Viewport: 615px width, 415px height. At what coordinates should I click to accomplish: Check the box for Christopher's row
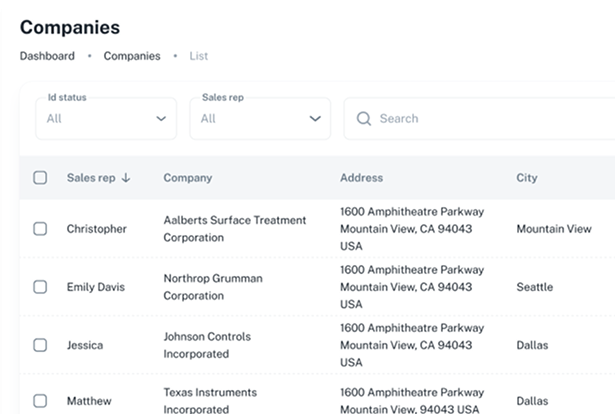point(40,229)
